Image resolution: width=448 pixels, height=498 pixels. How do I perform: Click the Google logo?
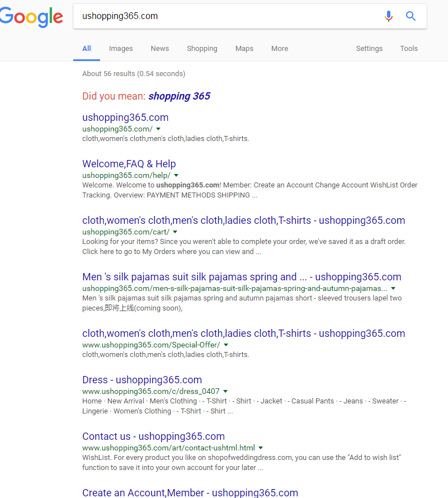[x=31, y=17]
